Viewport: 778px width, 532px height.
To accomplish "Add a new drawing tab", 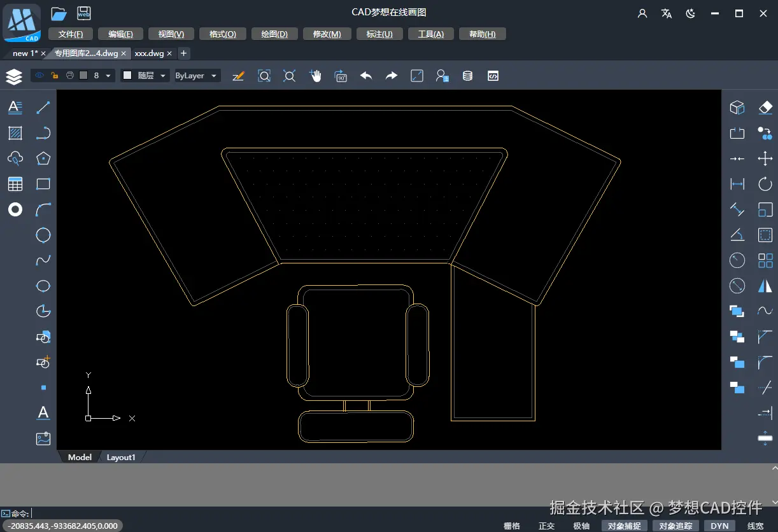I will pyautogui.click(x=183, y=53).
